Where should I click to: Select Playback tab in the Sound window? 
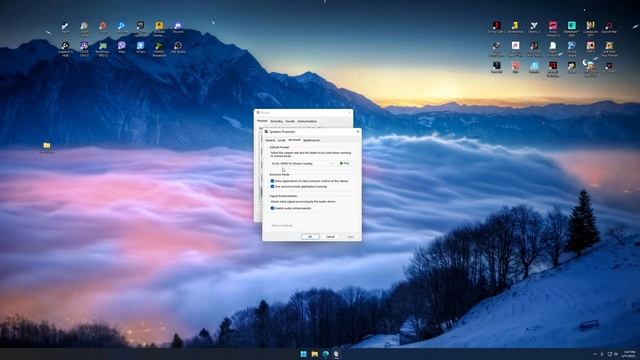click(x=262, y=121)
